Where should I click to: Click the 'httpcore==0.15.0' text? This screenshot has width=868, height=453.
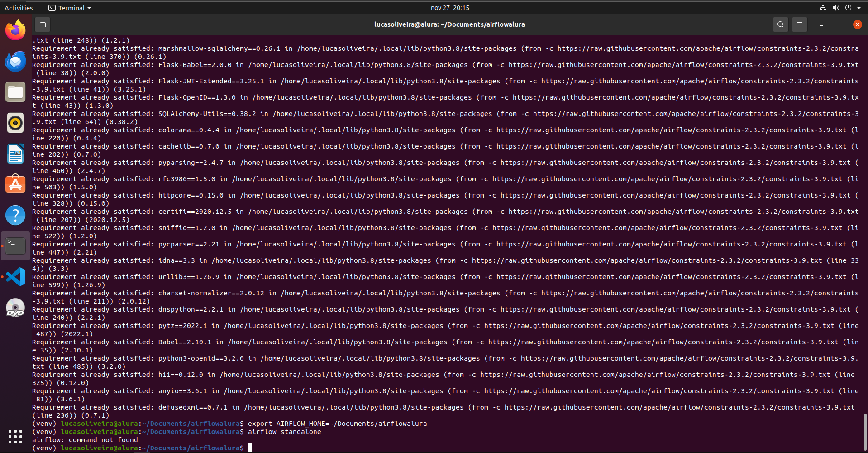pyautogui.click(x=191, y=195)
